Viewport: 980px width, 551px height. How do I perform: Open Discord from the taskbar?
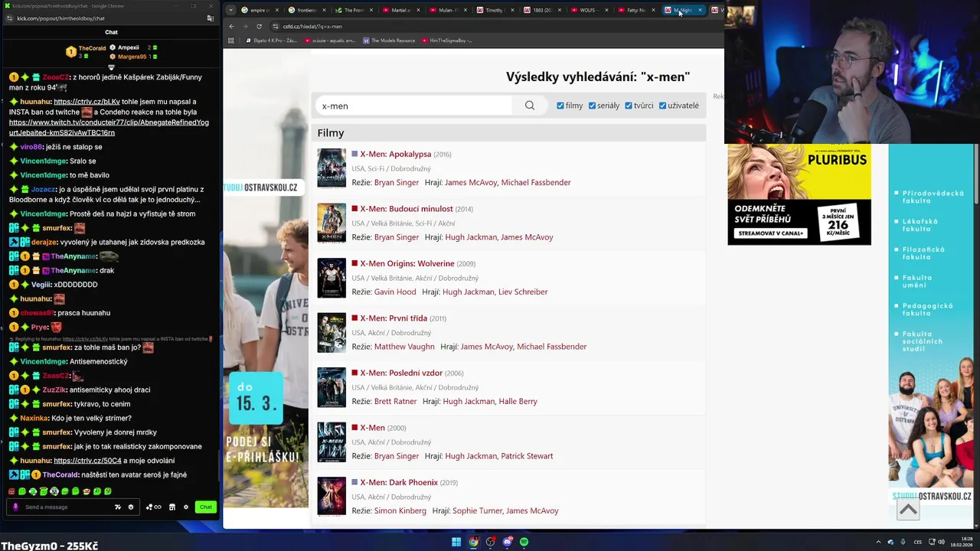click(x=508, y=542)
